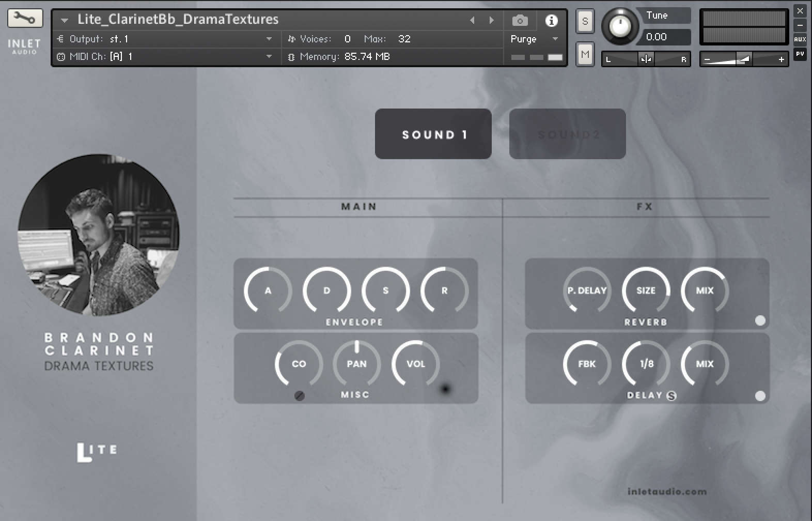
Task: Click the envelope Attack A knob
Action: [268, 290]
